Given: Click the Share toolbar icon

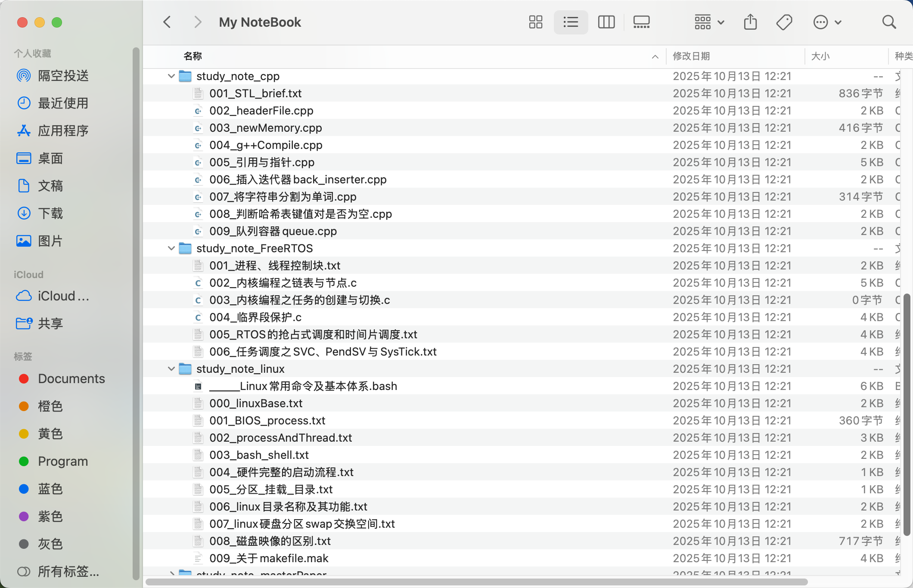Looking at the screenshot, I should (x=750, y=22).
